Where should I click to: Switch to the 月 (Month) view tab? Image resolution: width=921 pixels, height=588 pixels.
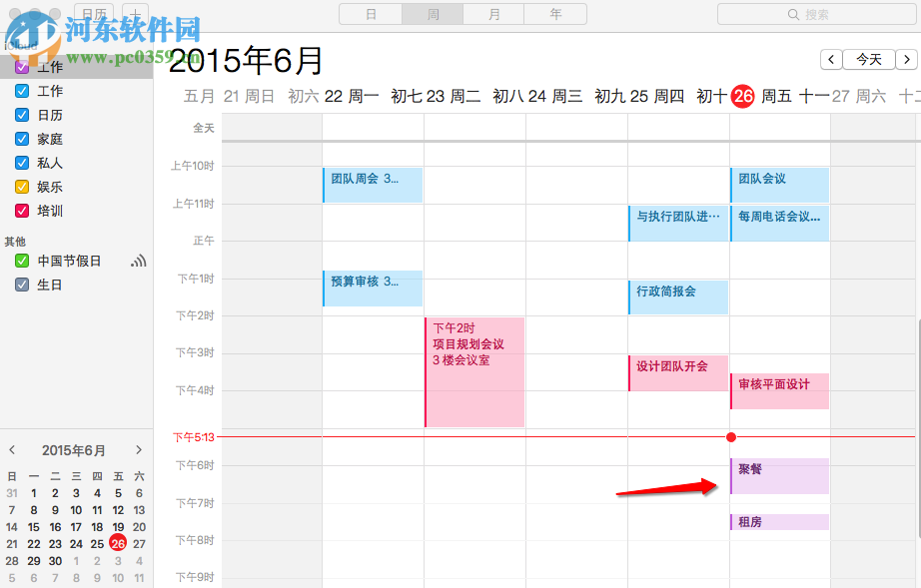pos(493,14)
